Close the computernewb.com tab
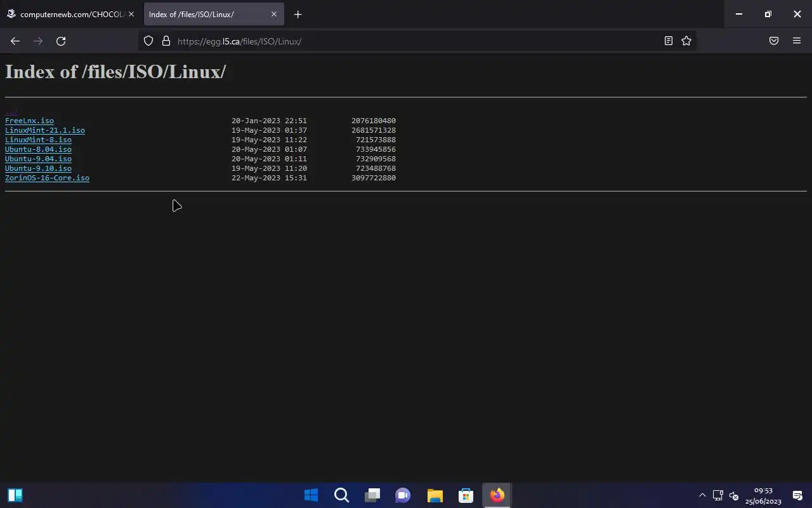This screenshot has width=812, height=508. (131, 14)
